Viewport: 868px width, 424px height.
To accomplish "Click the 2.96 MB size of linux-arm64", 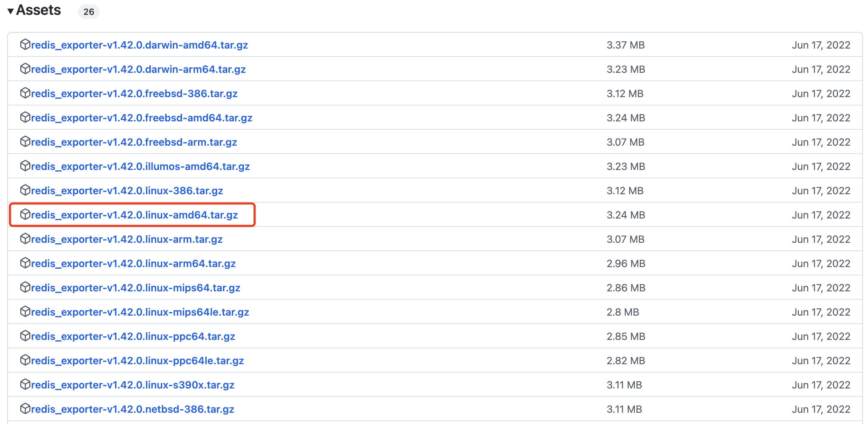I will point(626,263).
